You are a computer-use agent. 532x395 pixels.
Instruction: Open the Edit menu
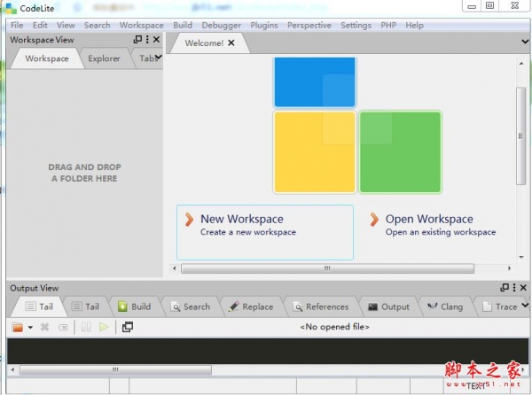(x=40, y=26)
